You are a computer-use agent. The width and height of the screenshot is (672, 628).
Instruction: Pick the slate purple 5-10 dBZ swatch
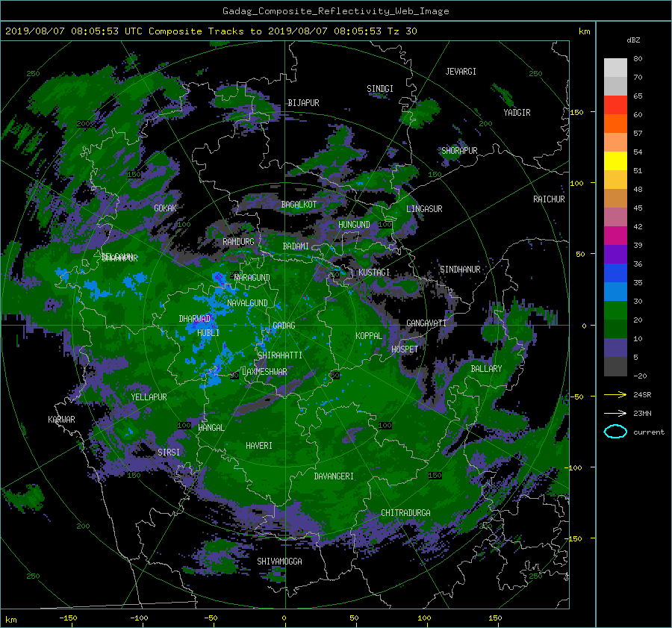(615, 348)
